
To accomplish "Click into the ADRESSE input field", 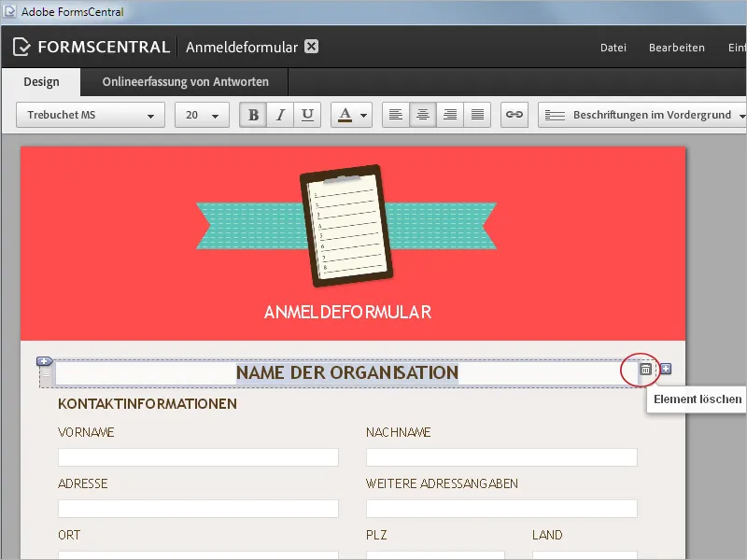I will [198, 509].
